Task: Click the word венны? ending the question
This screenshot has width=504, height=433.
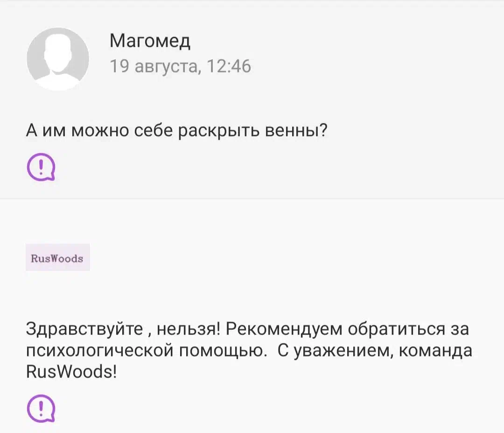Action: [296, 131]
